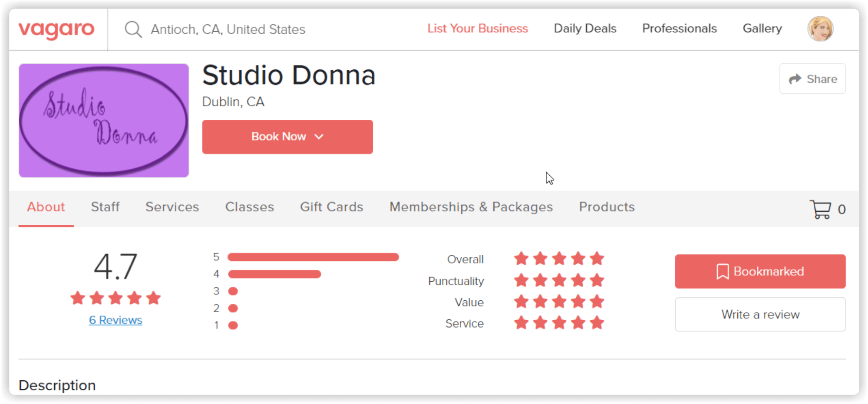Switch to the Products tab
The width and height of the screenshot is (868, 404).
pyautogui.click(x=607, y=207)
